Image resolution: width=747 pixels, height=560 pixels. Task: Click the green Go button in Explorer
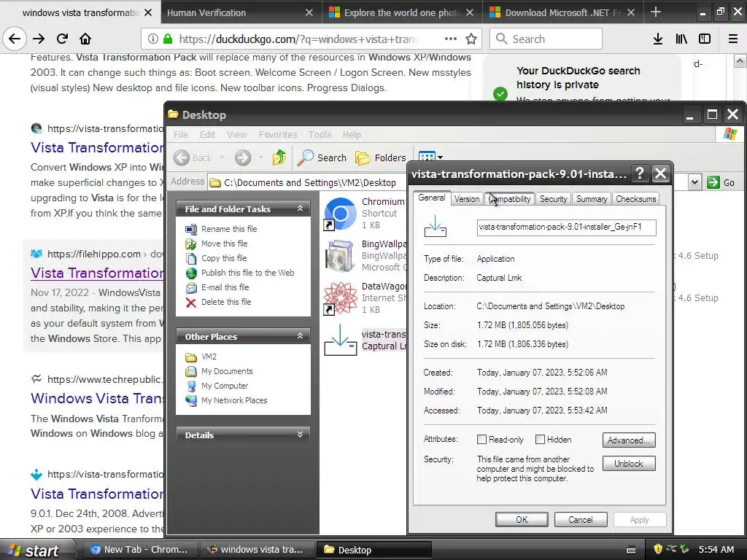coord(721,182)
